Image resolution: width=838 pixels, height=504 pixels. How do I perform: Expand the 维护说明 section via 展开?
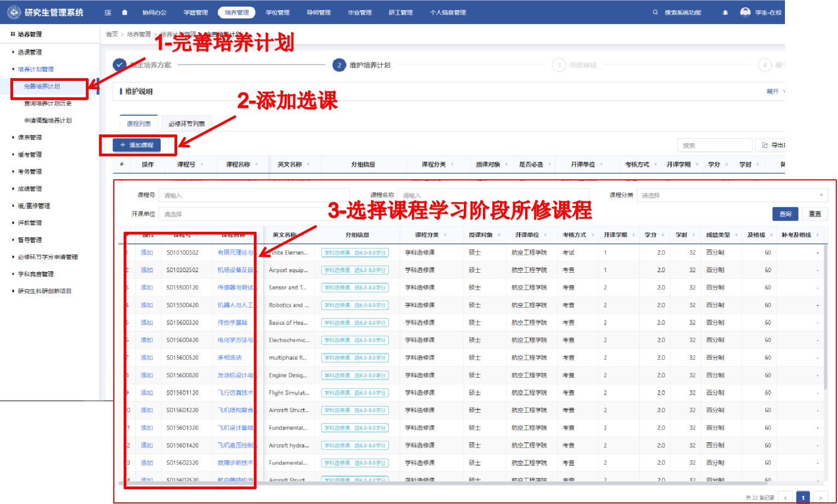coord(773,91)
